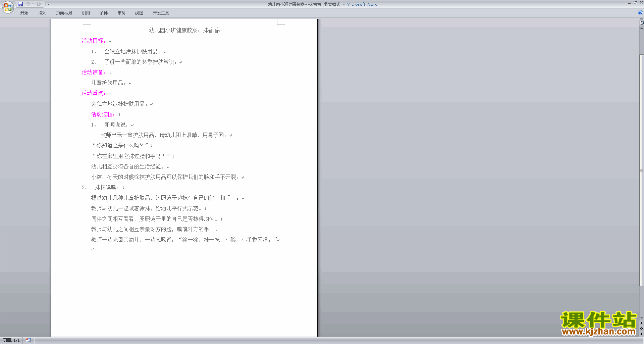Click the document title 幼儿园小班健康教案：抹香香

[184, 30]
